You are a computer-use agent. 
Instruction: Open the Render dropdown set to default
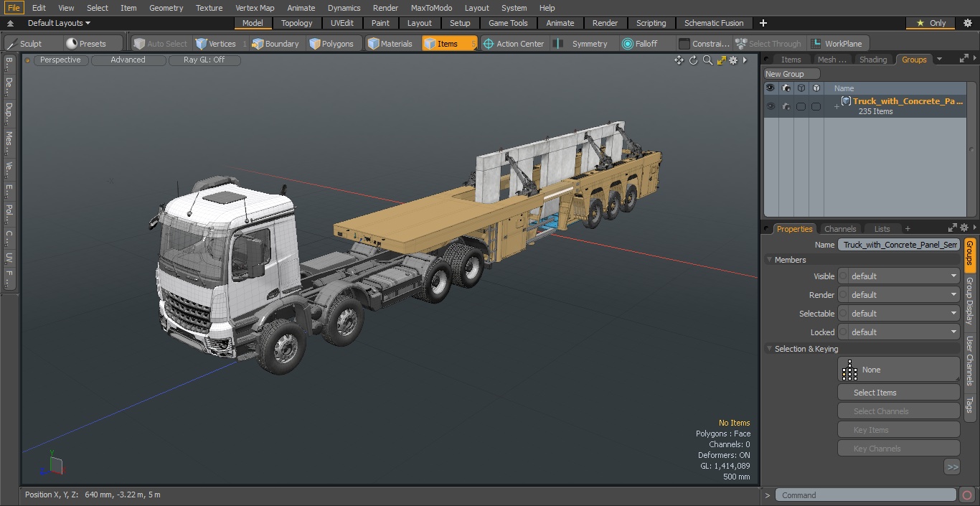tap(899, 295)
